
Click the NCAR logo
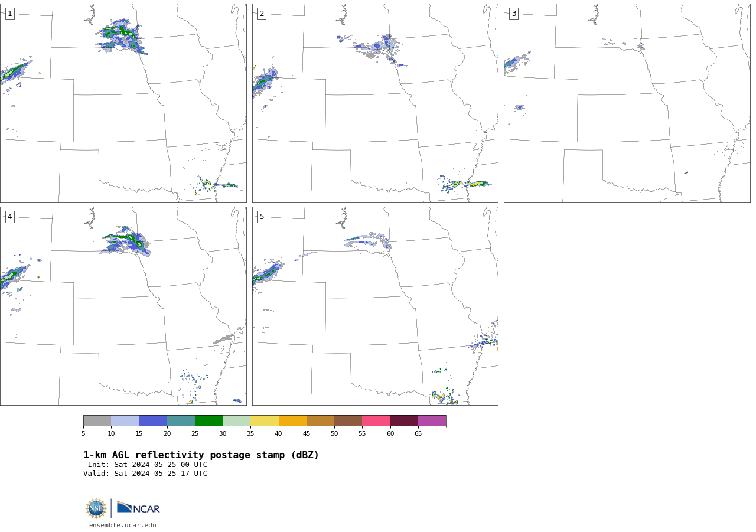138,508
